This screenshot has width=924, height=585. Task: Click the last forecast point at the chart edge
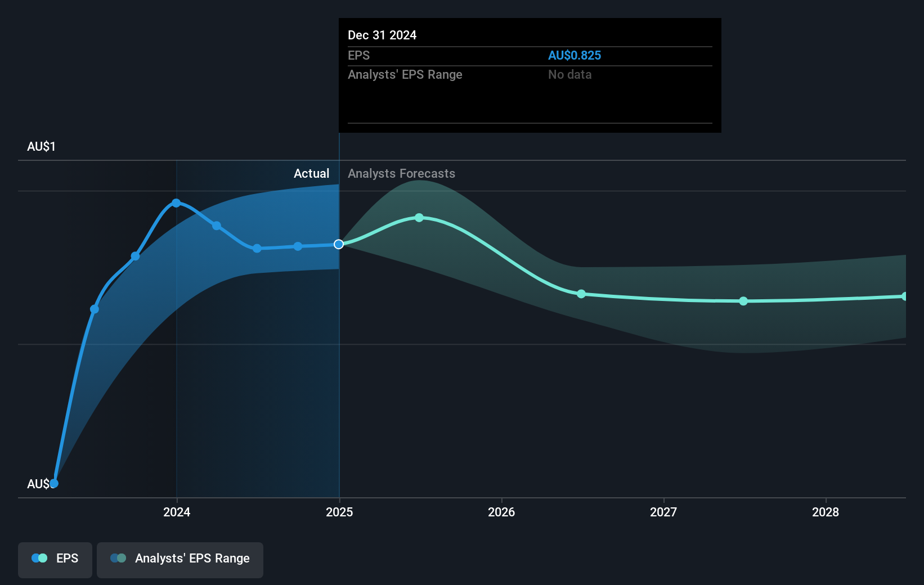pyautogui.click(x=905, y=296)
